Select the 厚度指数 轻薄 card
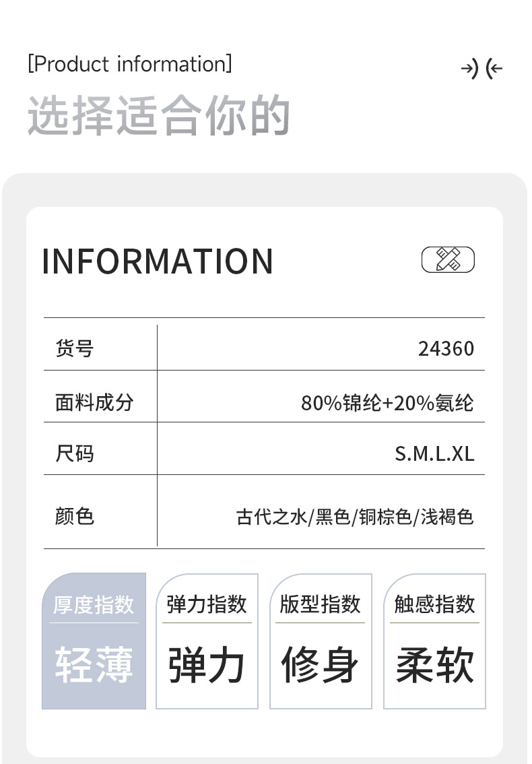Viewport: 532px width, 764px height. point(94,641)
